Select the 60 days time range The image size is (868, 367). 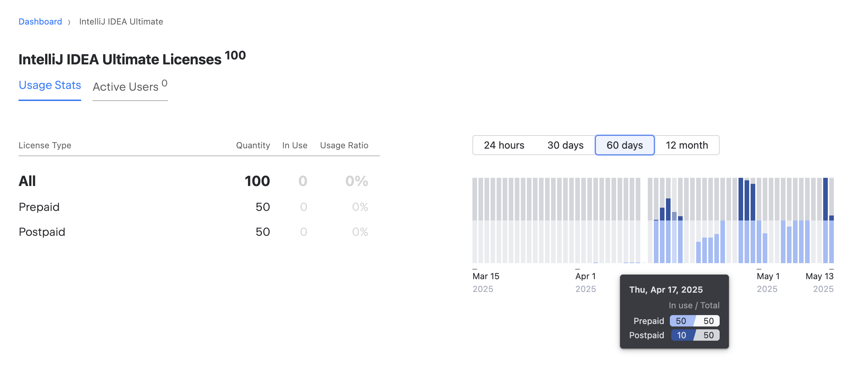pyautogui.click(x=624, y=145)
